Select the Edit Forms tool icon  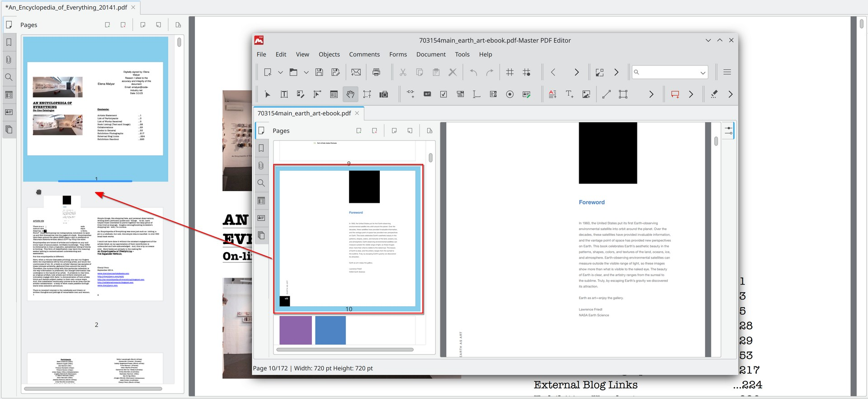(x=334, y=94)
